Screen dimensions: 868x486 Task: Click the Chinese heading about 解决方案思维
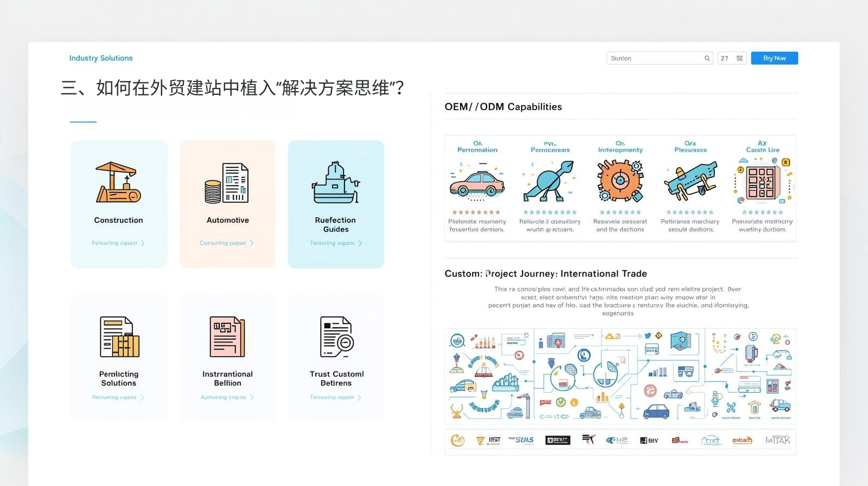point(232,88)
